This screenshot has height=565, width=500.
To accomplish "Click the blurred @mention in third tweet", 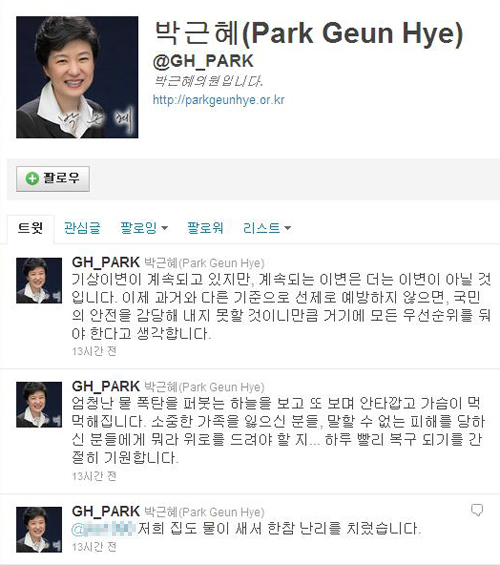I will 104,529.
